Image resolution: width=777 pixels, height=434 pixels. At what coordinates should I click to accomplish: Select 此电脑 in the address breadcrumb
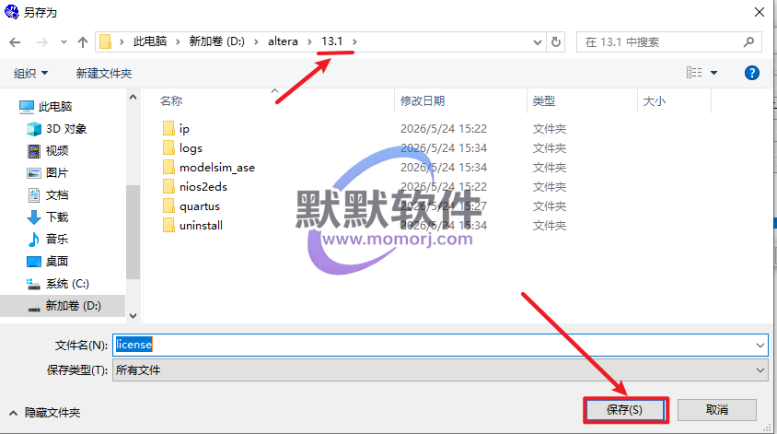point(150,42)
